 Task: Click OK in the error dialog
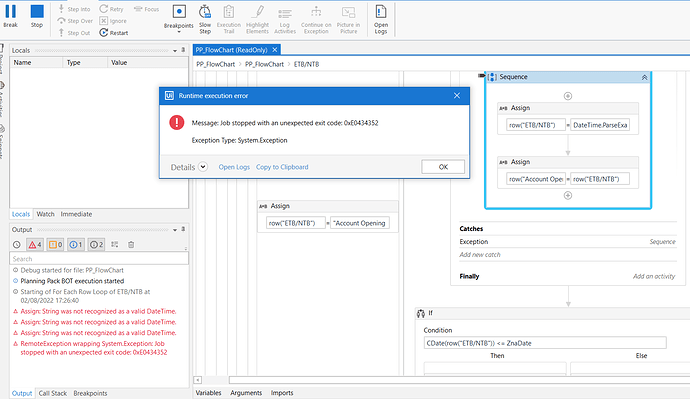point(443,167)
